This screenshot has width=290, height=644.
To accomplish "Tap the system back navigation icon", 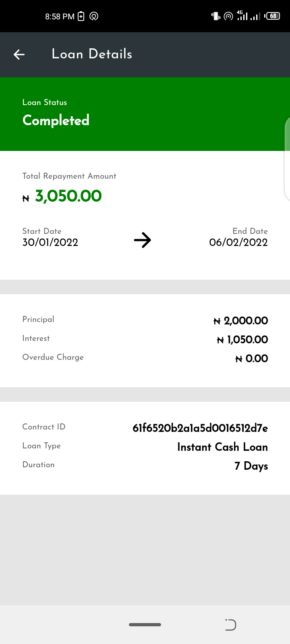I will (230, 625).
